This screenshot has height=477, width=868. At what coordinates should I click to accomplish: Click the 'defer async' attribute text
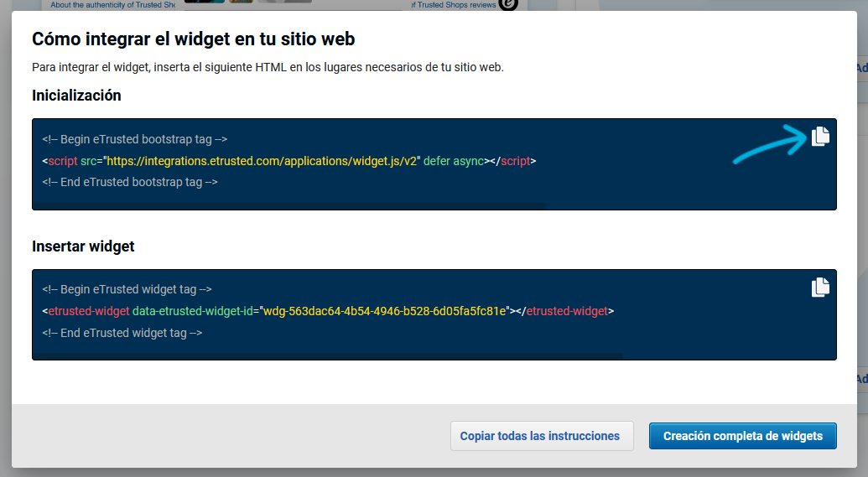tap(453, 161)
